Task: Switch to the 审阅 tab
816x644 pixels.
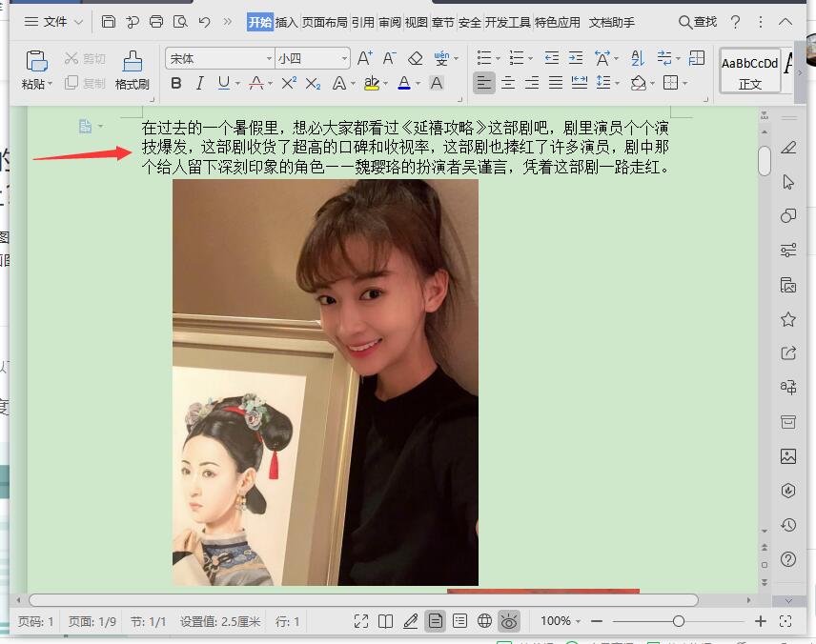Action: (390, 22)
